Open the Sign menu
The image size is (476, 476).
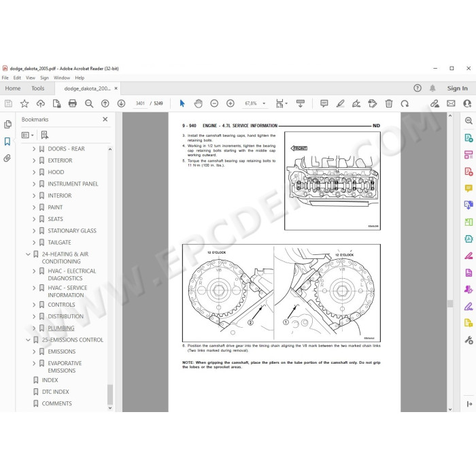click(44, 78)
